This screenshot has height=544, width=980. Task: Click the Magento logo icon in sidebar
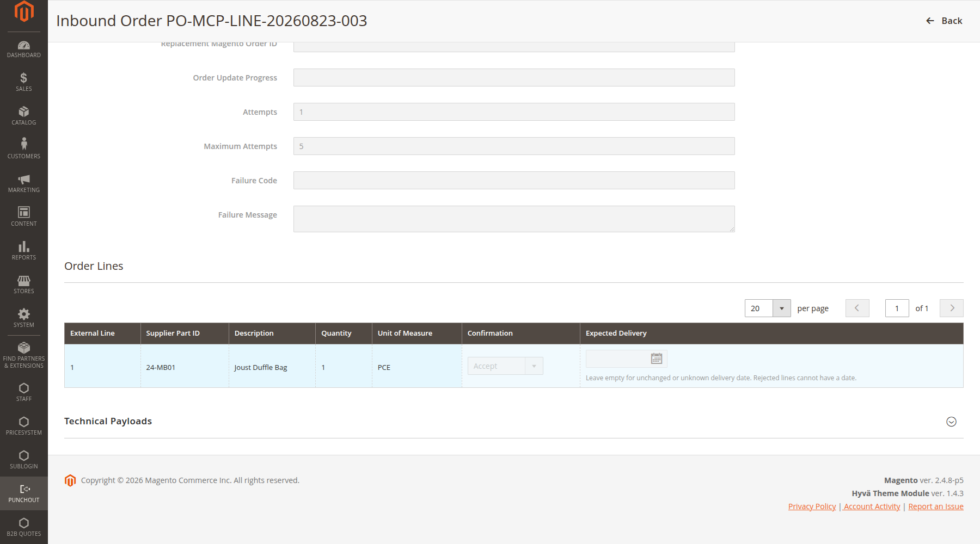click(24, 11)
